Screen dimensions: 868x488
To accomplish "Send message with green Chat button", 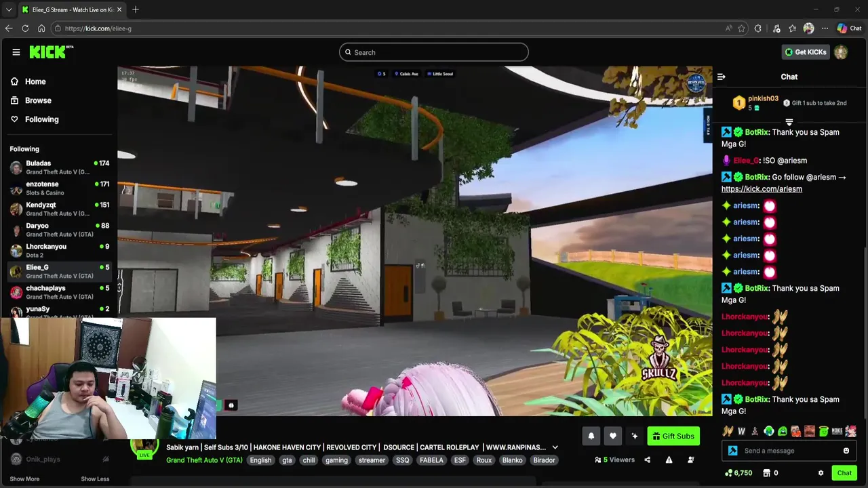I will pyautogui.click(x=844, y=473).
